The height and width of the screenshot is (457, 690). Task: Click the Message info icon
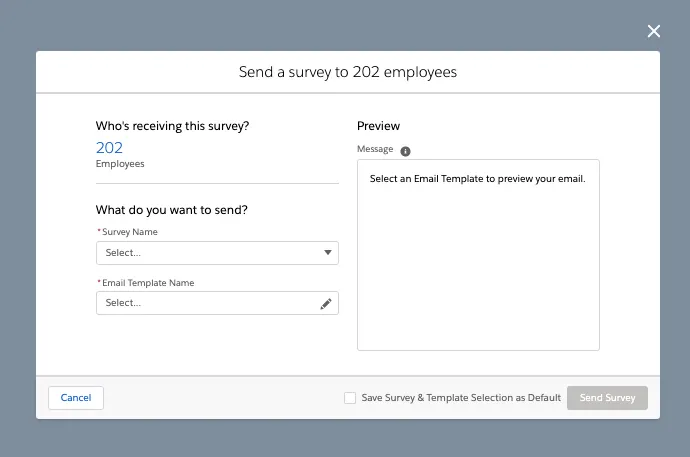[405, 151]
